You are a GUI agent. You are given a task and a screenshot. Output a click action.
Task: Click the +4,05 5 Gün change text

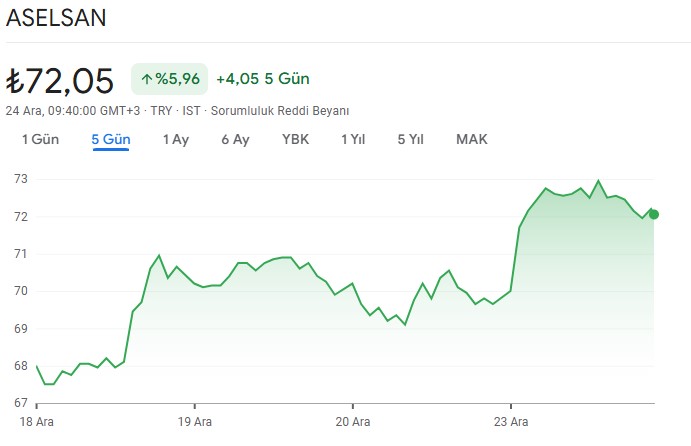[x=263, y=79]
